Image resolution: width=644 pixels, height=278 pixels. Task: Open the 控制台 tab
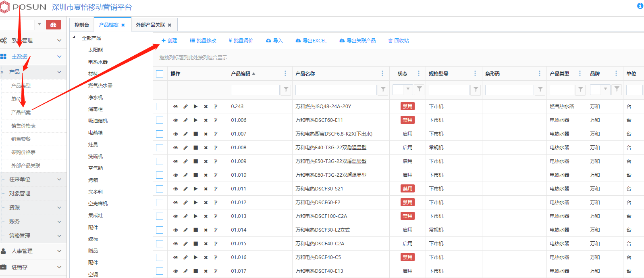tap(82, 25)
